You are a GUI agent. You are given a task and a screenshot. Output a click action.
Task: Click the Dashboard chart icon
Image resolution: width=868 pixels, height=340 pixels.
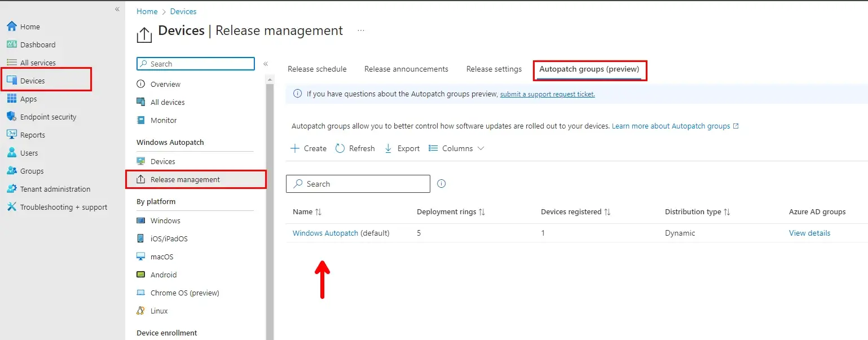[11, 45]
